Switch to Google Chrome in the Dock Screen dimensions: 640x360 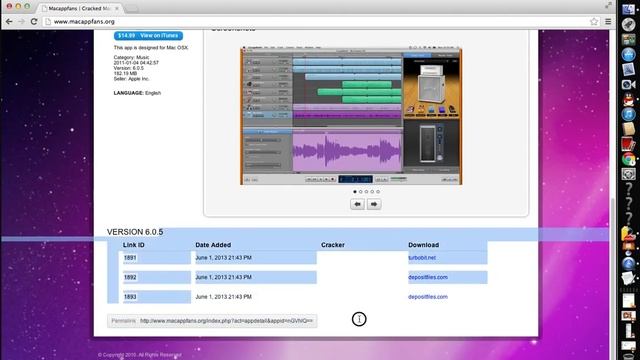tap(629, 159)
